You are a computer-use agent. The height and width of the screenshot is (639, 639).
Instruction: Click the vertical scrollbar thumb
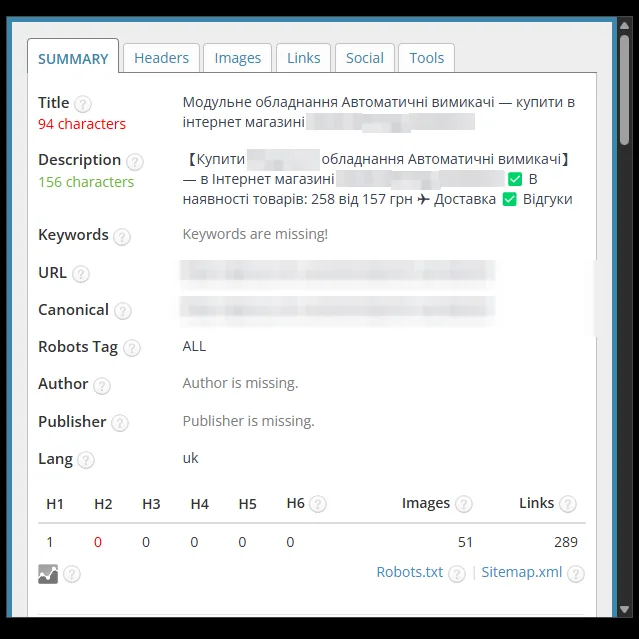click(x=624, y=90)
